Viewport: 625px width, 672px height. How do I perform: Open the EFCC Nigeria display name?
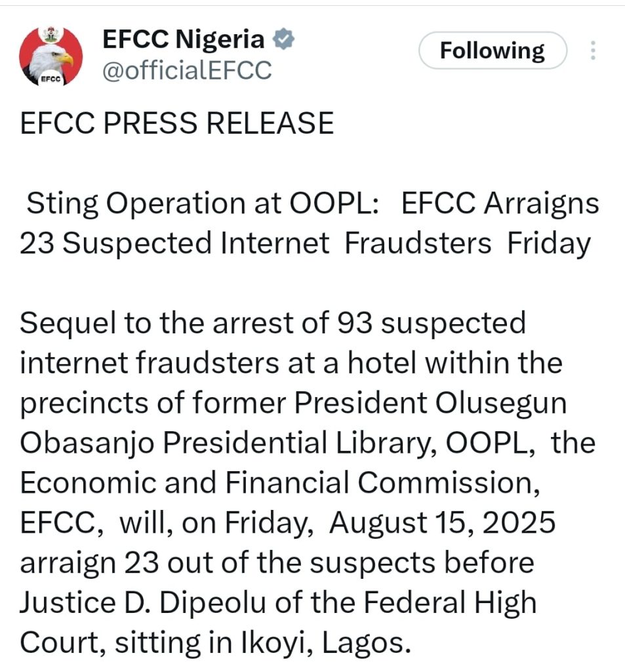tap(184, 39)
